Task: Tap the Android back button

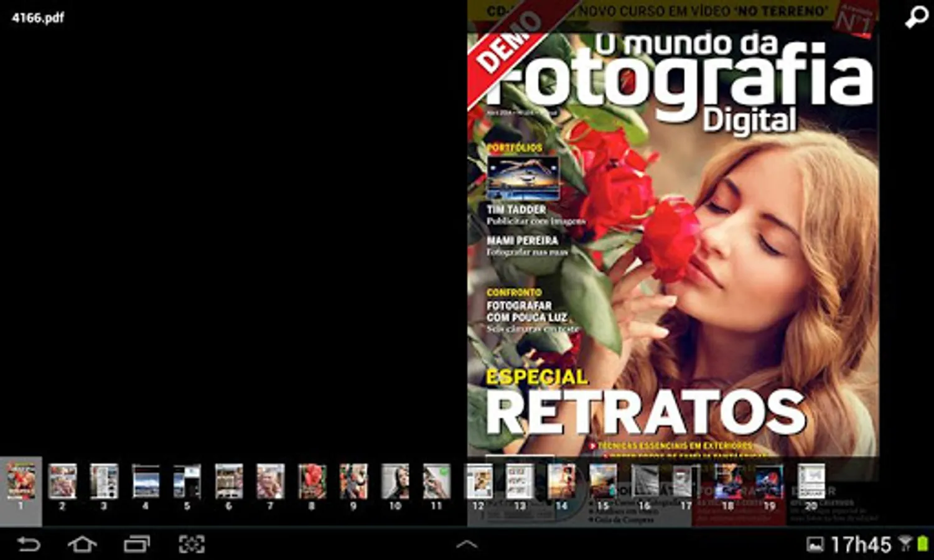Action: click(x=29, y=544)
